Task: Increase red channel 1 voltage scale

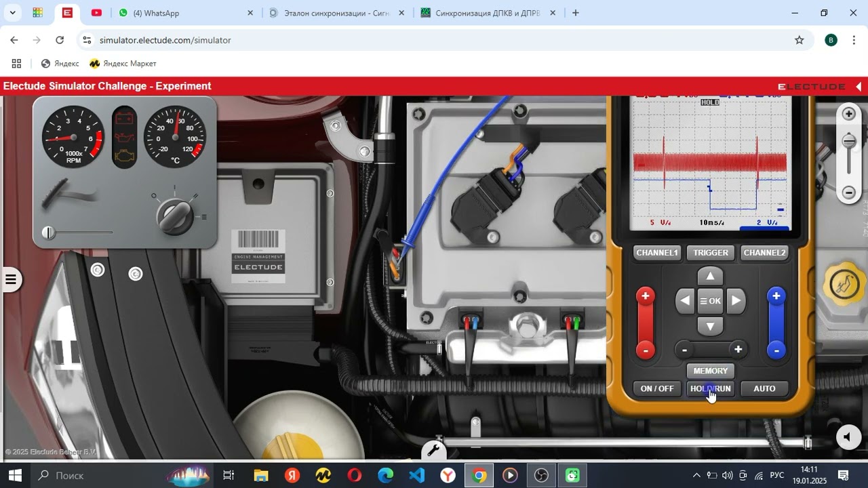Action: [x=645, y=296]
